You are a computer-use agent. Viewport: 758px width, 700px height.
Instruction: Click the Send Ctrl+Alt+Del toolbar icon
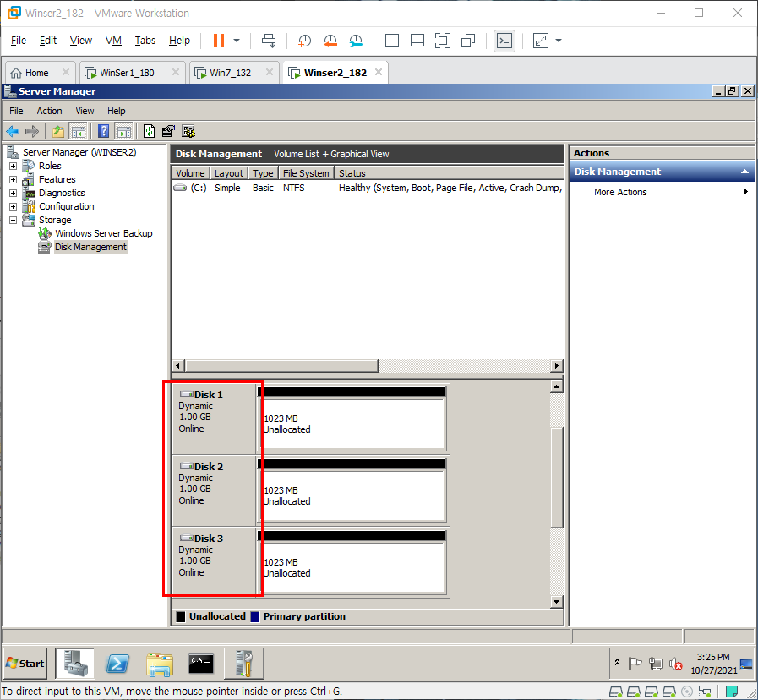(x=269, y=41)
